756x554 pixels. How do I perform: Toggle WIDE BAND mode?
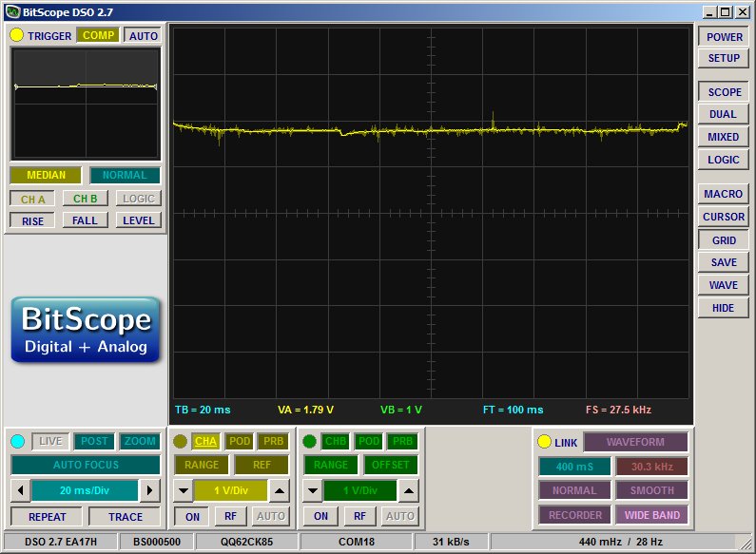[x=651, y=515]
